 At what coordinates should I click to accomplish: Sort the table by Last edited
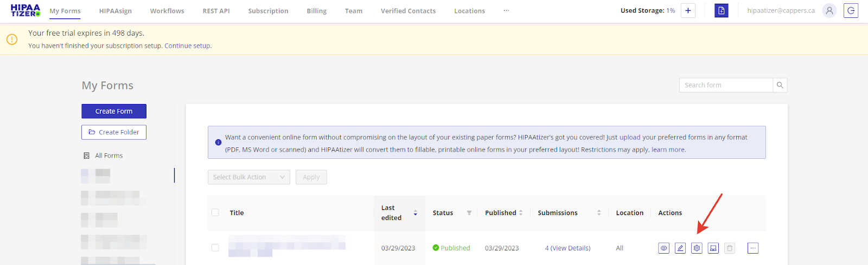coord(415,213)
